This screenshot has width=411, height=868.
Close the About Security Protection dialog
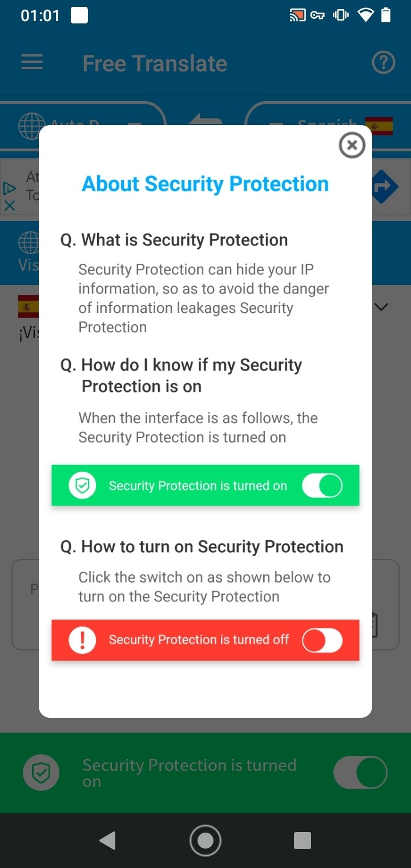[x=352, y=146]
